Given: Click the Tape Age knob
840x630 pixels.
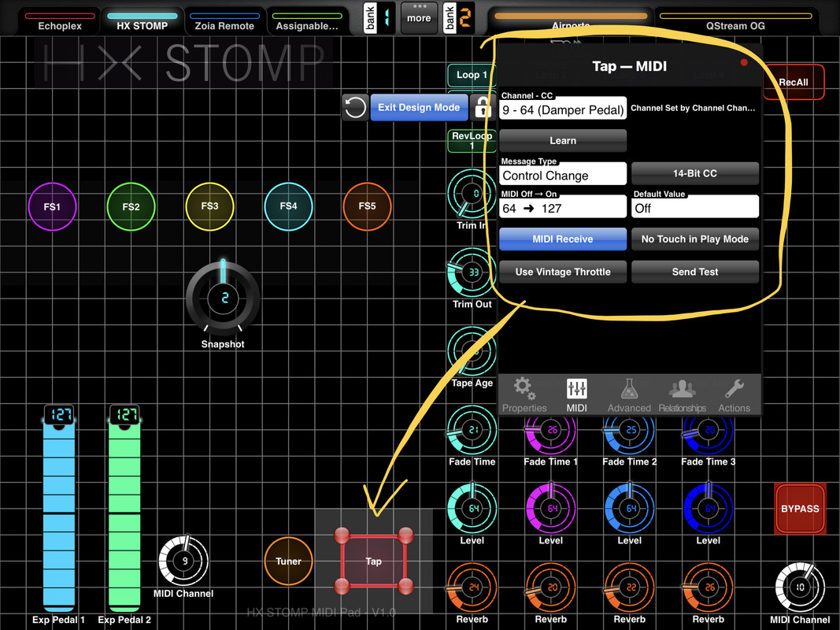Looking at the screenshot, I should [x=472, y=351].
